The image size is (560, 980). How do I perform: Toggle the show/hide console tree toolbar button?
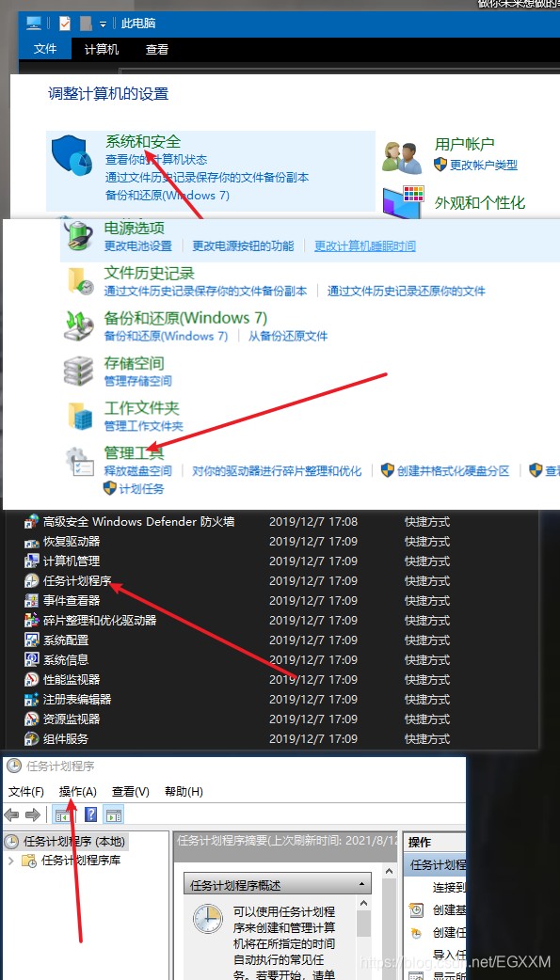(62, 814)
